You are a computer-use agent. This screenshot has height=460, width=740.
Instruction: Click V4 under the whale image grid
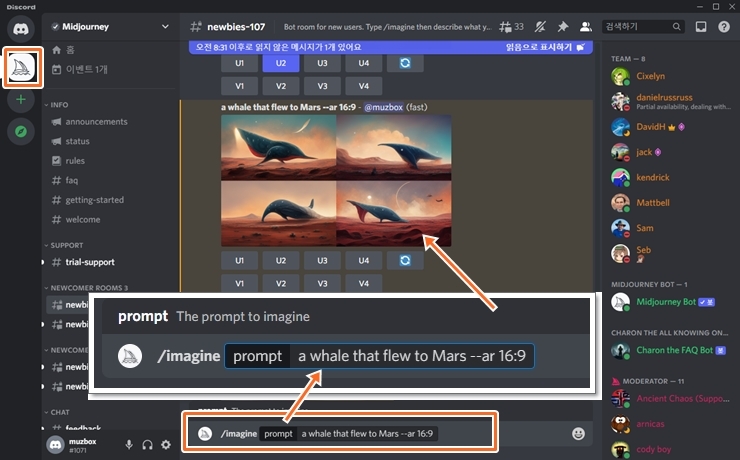(x=363, y=284)
